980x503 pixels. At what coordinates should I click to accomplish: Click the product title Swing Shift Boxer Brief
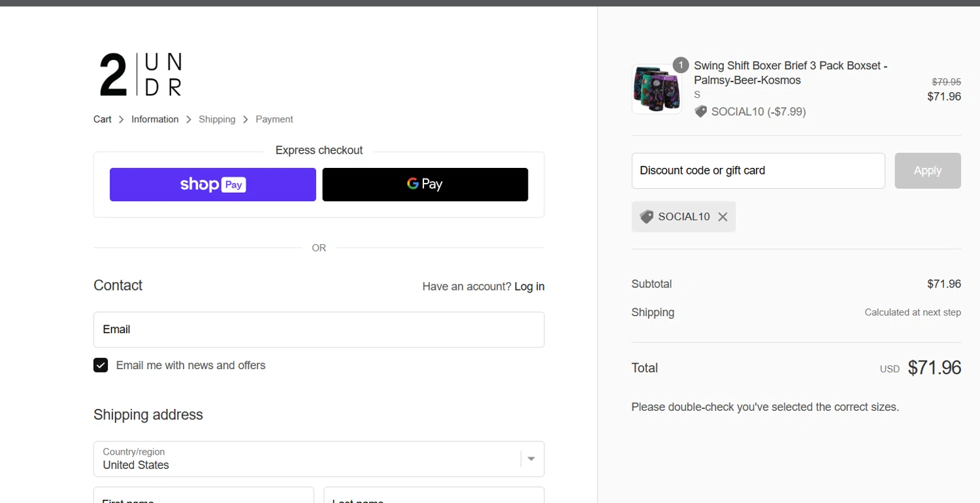pos(791,73)
